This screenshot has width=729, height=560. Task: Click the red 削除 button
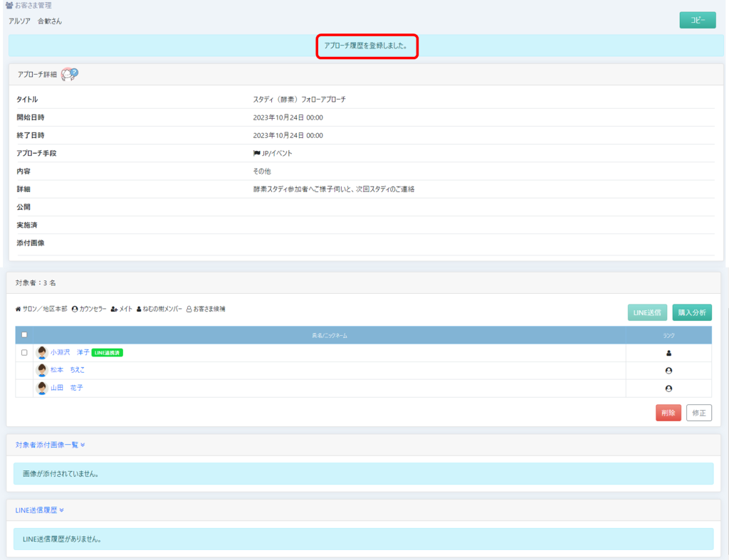tap(668, 413)
